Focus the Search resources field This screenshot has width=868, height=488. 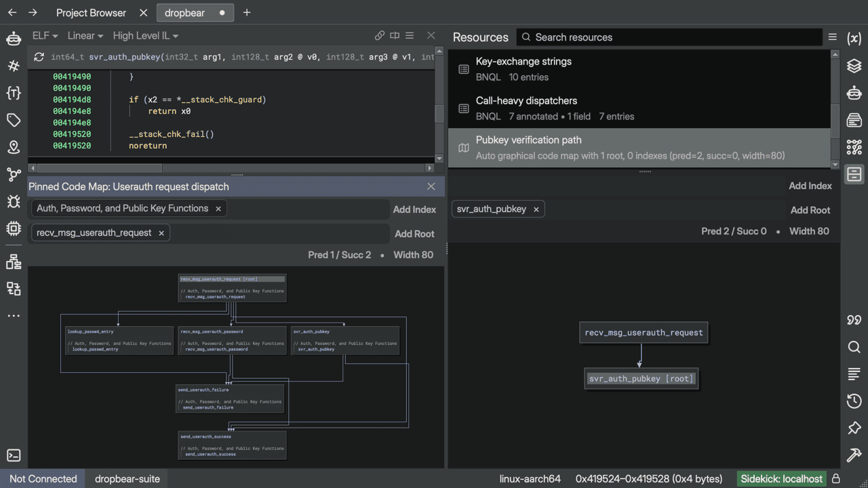669,37
